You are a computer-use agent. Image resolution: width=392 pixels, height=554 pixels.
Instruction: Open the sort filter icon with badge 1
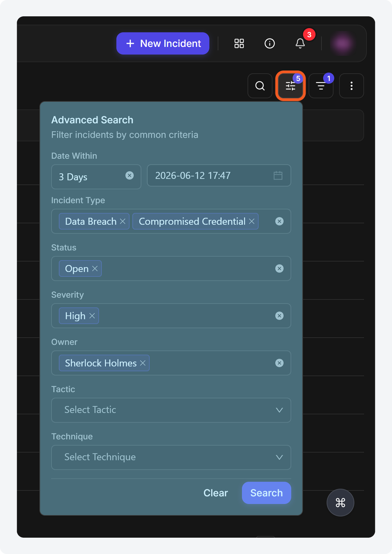point(321,86)
